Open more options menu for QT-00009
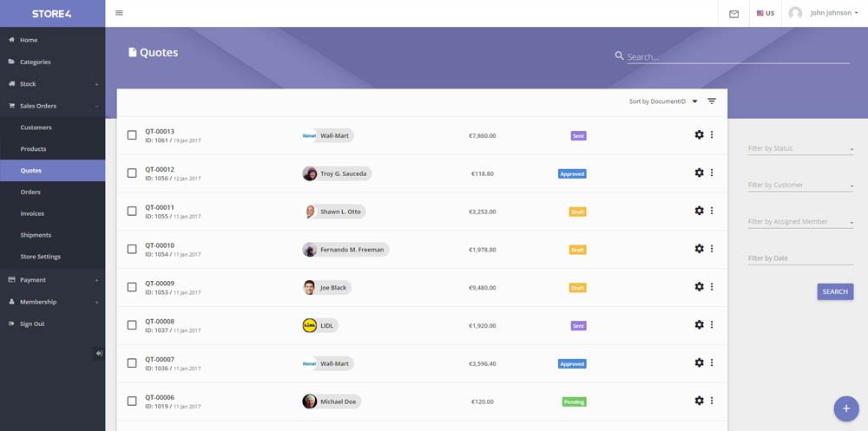 coord(712,286)
